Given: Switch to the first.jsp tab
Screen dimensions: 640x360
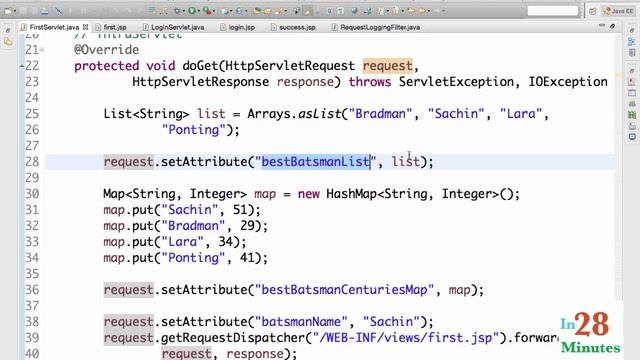Looking at the screenshot, I should [x=111, y=27].
